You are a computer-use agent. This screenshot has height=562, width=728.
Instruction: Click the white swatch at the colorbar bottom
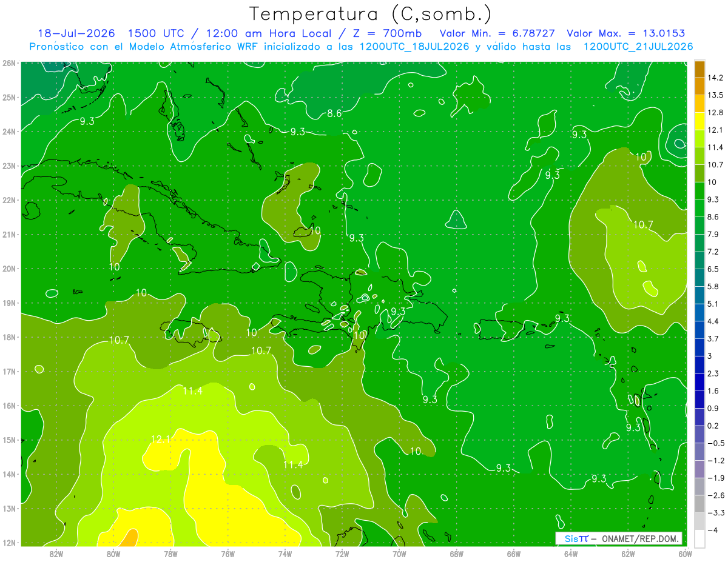tap(699, 538)
